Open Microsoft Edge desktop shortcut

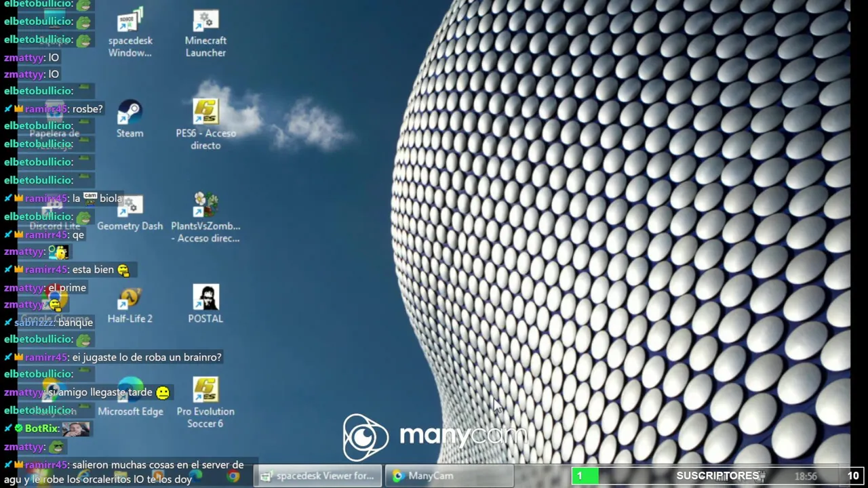coord(130,399)
